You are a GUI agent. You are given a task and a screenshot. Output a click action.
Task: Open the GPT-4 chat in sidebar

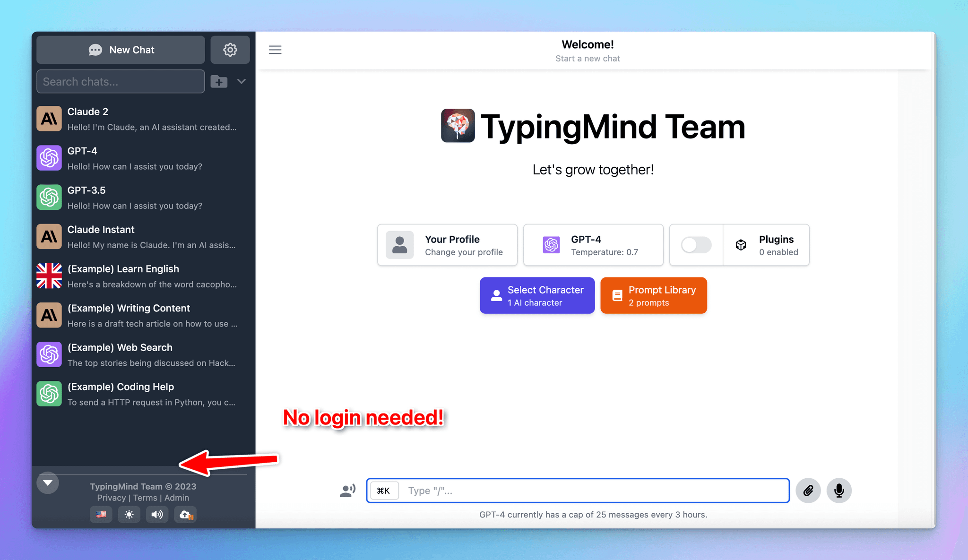pos(143,158)
